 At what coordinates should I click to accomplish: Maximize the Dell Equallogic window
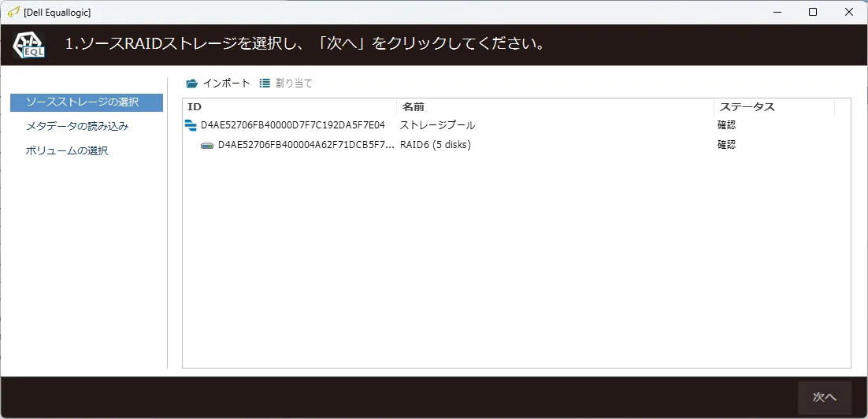point(813,12)
